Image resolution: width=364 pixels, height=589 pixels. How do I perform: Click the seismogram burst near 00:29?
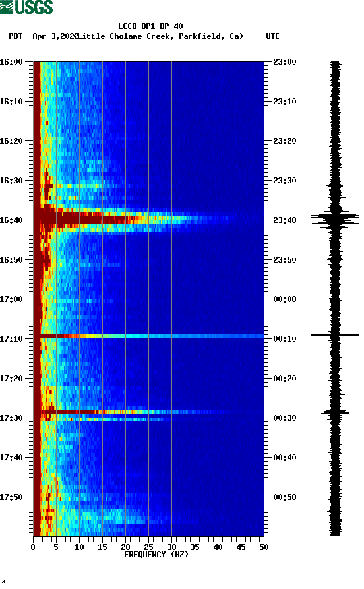335,412
